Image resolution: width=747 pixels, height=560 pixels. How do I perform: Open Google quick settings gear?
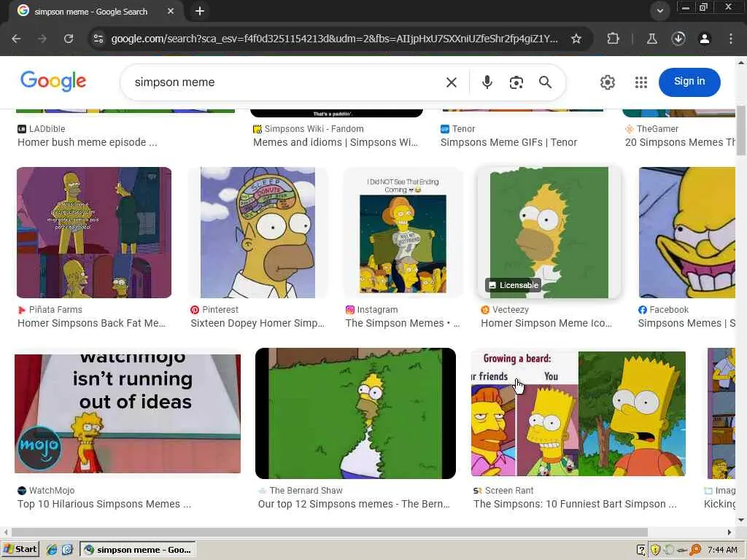click(x=608, y=82)
